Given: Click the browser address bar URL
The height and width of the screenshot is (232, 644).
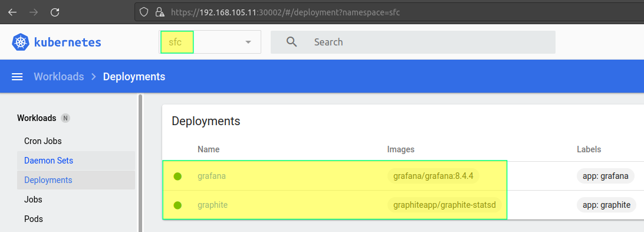Looking at the screenshot, I should [x=285, y=13].
